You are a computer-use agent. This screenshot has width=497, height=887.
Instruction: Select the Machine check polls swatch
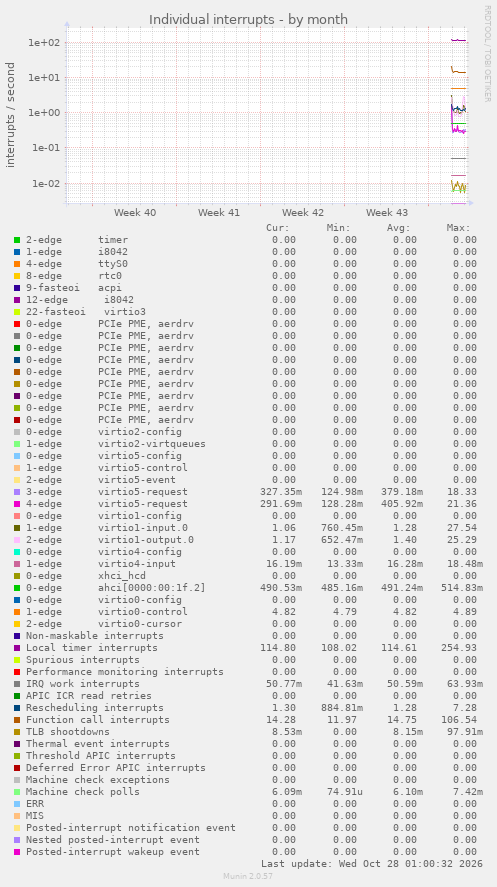[17, 792]
